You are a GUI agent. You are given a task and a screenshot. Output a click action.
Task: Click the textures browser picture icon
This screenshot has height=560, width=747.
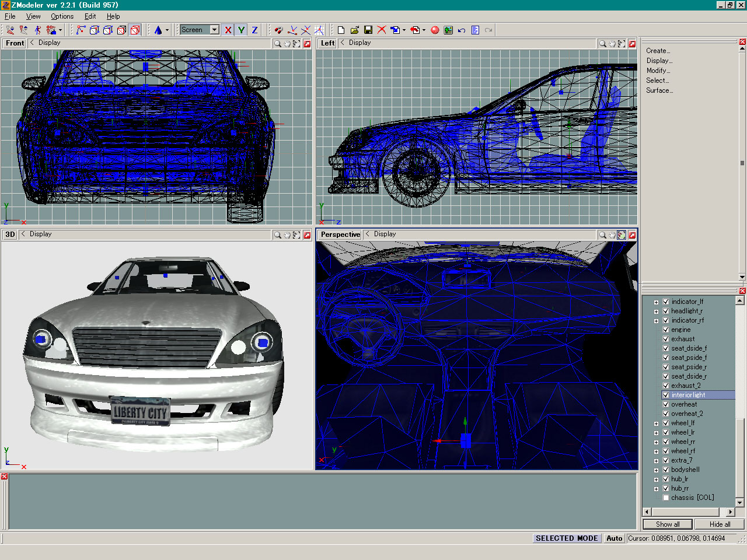click(x=448, y=30)
